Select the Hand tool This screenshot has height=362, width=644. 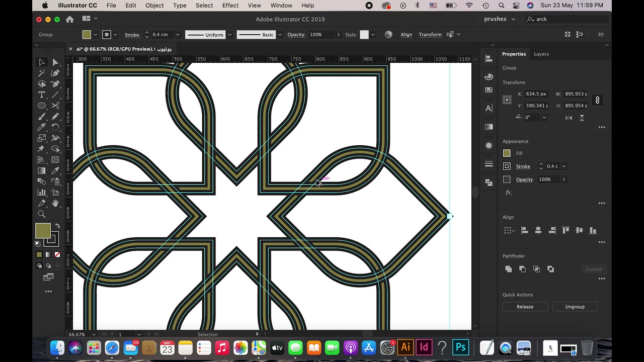tap(55, 203)
